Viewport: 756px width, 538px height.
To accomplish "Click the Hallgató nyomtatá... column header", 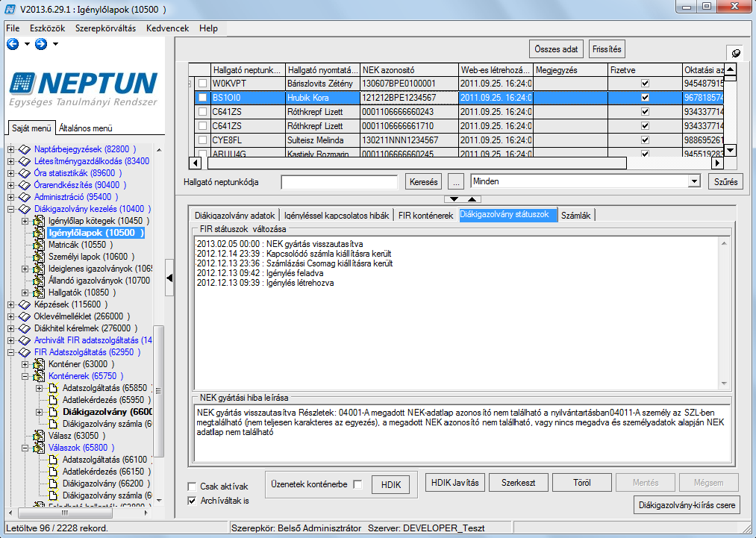I will [x=322, y=70].
